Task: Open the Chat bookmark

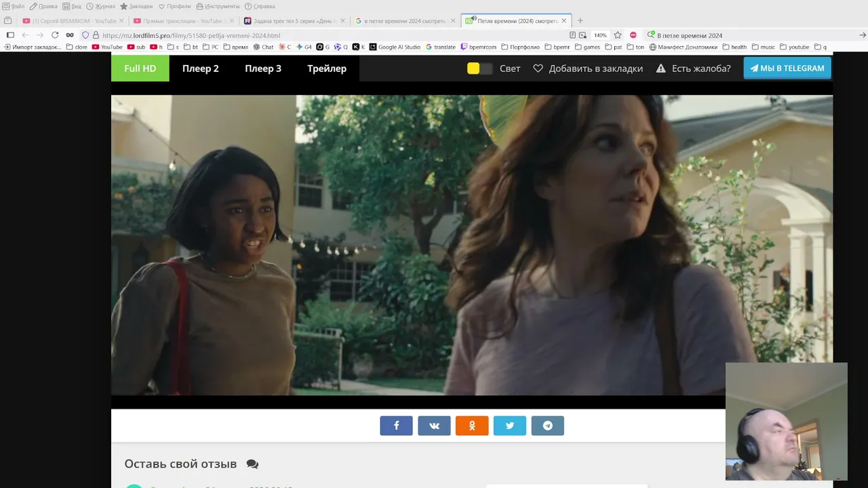Action: [x=263, y=47]
